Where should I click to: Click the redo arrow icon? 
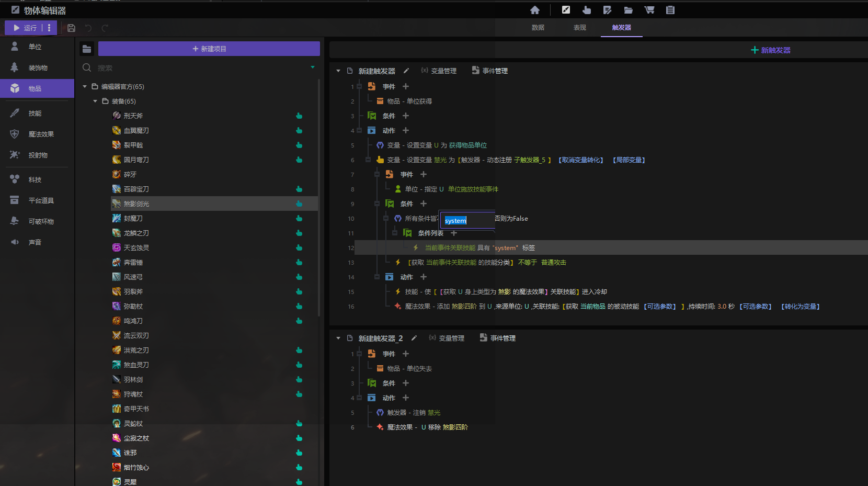[105, 28]
